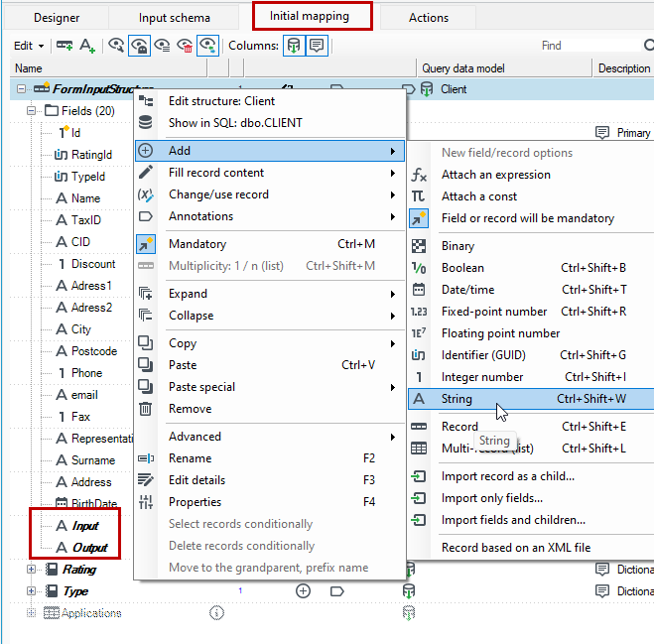
Task: Open the Copy submenu
Action: point(270,343)
